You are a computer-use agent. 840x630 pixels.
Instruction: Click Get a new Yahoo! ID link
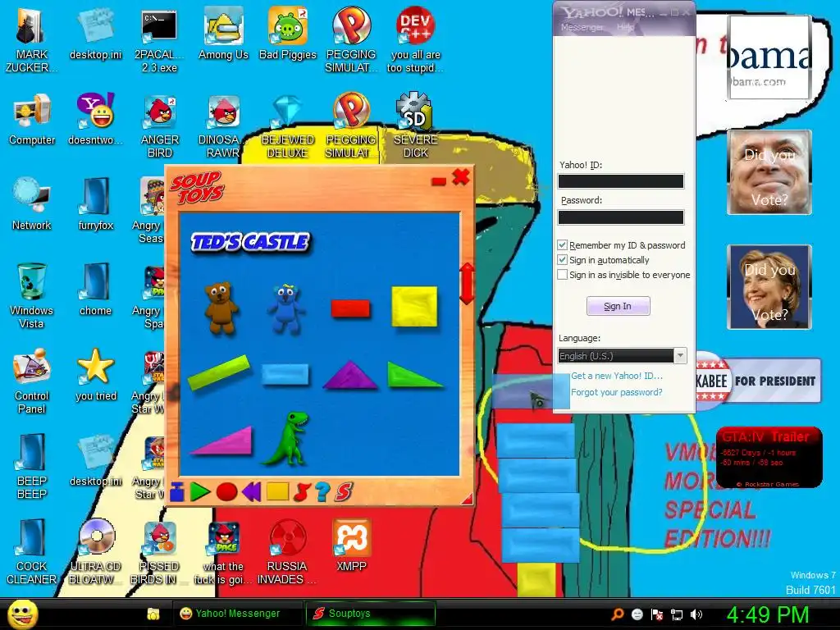click(617, 376)
